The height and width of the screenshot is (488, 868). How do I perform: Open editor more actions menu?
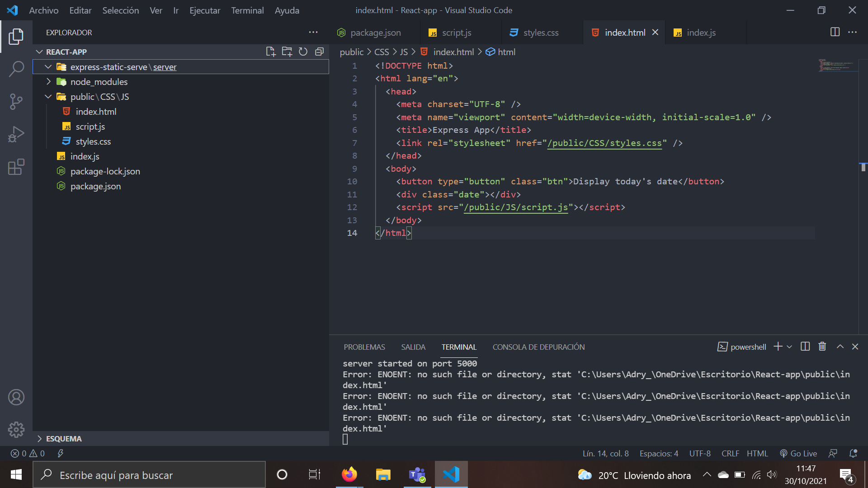click(852, 32)
